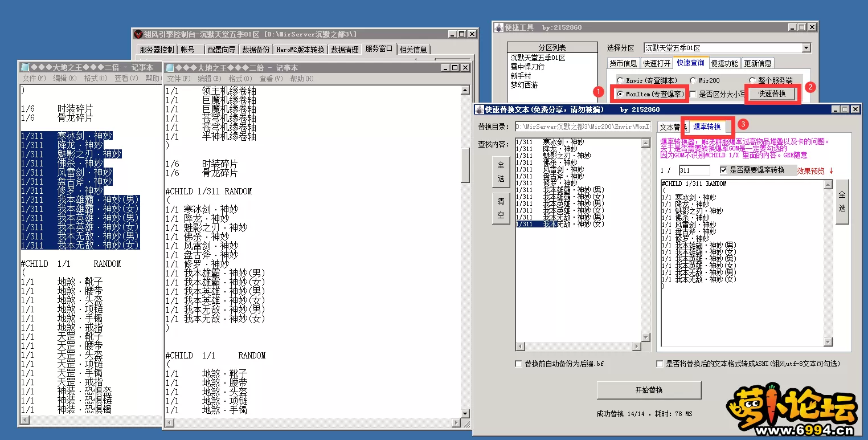868x440 pixels.
Task: Click #CHILD 1/311 RANDOM line in preview box
Action: (x=694, y=184)
